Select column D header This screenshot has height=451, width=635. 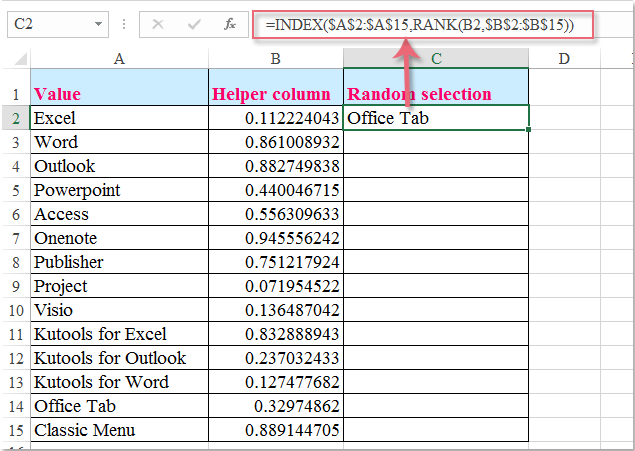pyautogui.click(x=564, y=59)
